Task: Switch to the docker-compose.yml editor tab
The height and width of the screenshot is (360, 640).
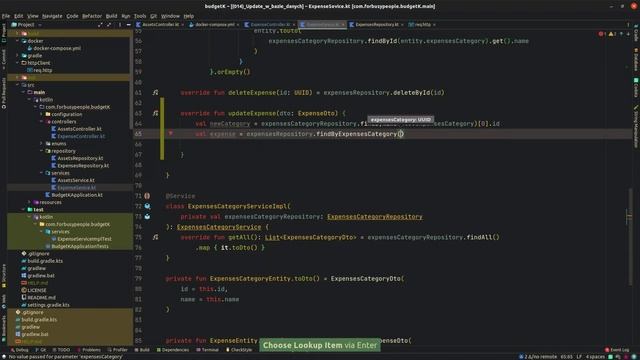Action: pos(214,24)
